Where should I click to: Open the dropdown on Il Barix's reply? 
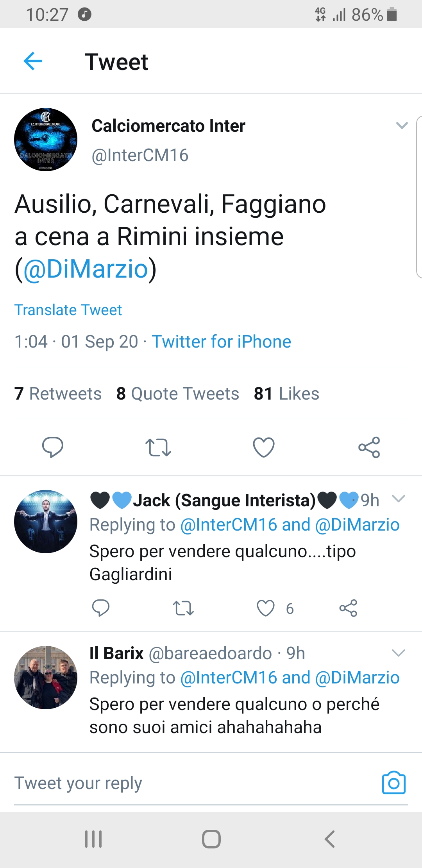398,653
